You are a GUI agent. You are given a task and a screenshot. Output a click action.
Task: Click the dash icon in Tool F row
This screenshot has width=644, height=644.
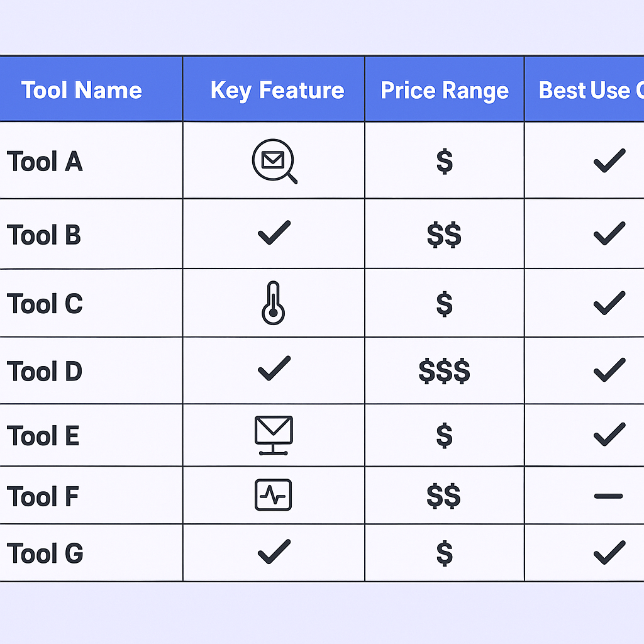coord(608,496)
